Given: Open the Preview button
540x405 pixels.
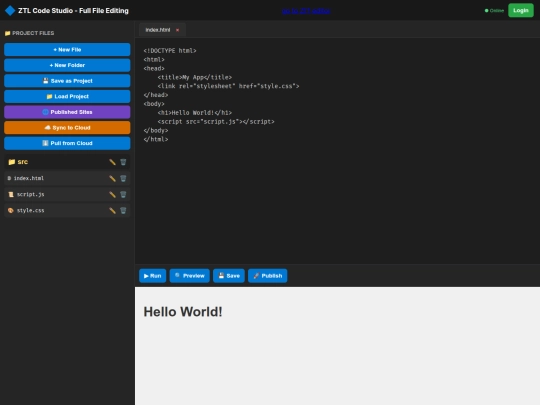Looking at the screenshot, I should click(189, 276).
